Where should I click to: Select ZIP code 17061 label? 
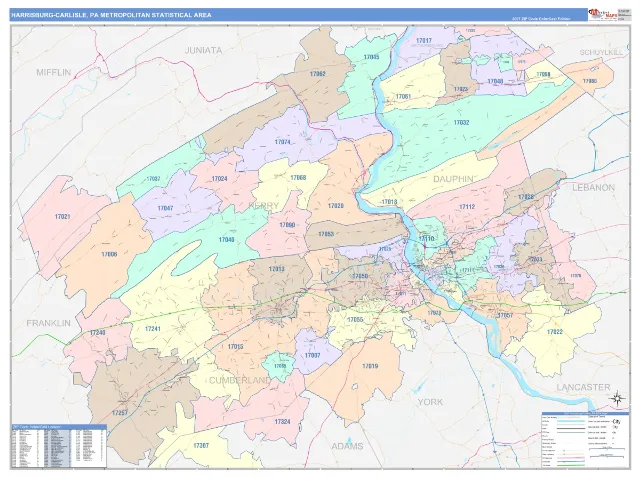click(403, 97)
